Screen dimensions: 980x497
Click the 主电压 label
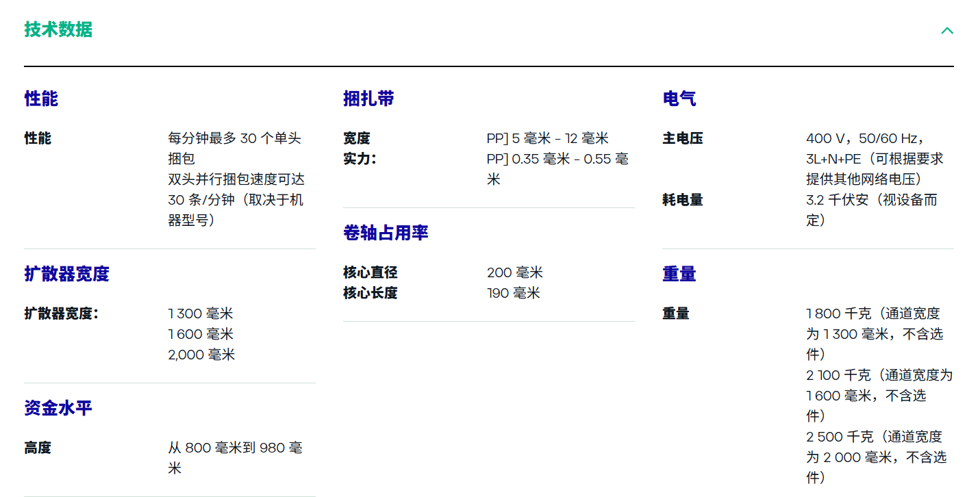tap(682, 138)
